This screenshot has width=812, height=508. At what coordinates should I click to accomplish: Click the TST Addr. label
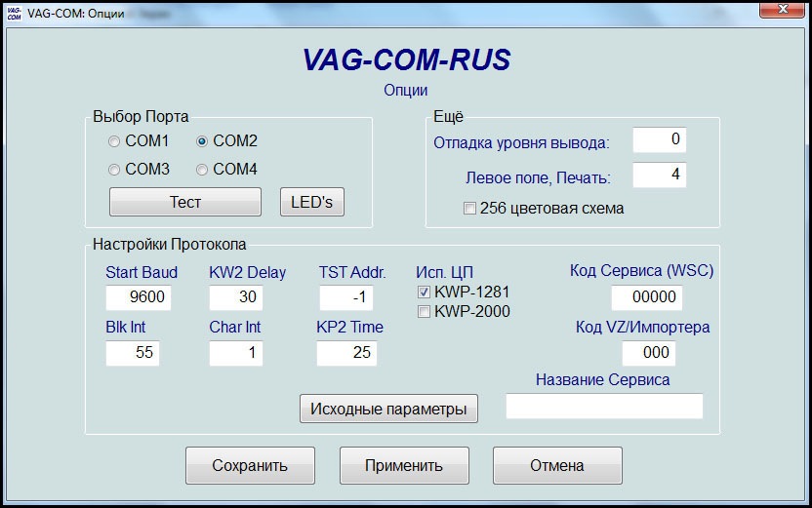[352, 273]
